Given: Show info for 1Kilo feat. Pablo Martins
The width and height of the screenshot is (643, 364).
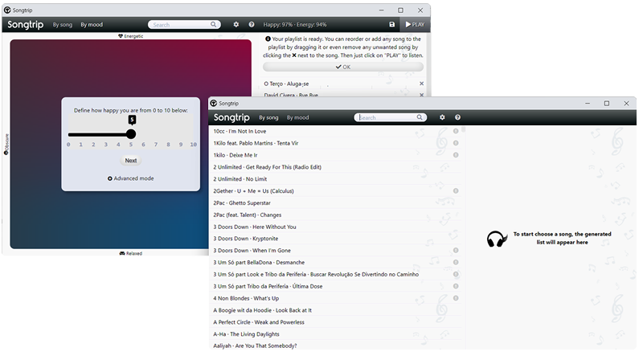Looking at the screenshot, I should click(x=456, y=143).
